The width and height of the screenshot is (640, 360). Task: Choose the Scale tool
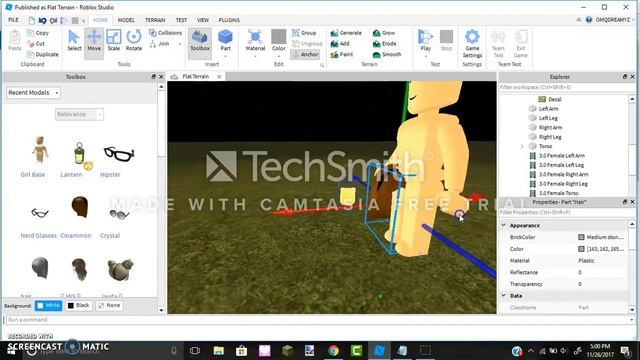(113, 40)
